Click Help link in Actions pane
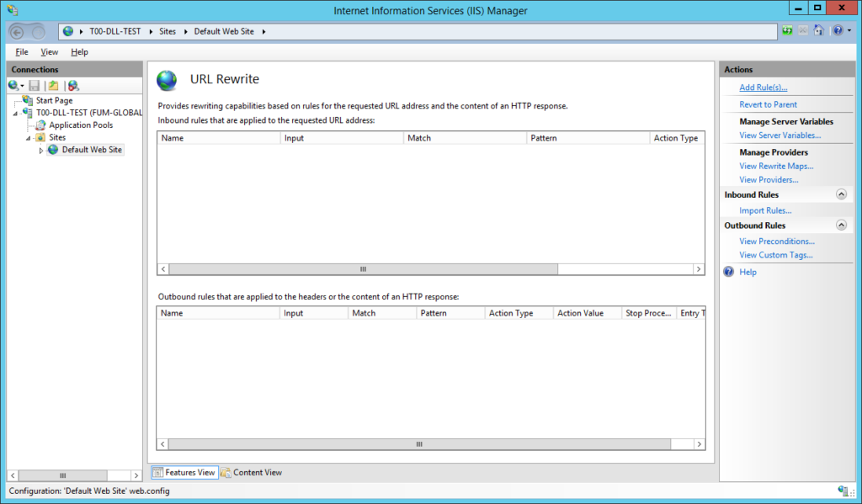Screen dimensions: 862x504 pyautogui.click(x=748, y=272)
